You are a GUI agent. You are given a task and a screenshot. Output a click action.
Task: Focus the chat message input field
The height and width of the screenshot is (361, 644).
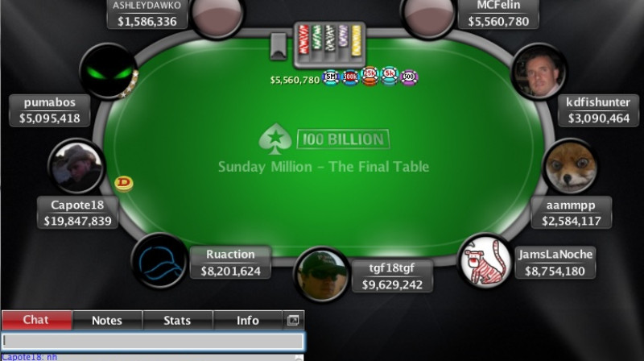pos(153,342)
